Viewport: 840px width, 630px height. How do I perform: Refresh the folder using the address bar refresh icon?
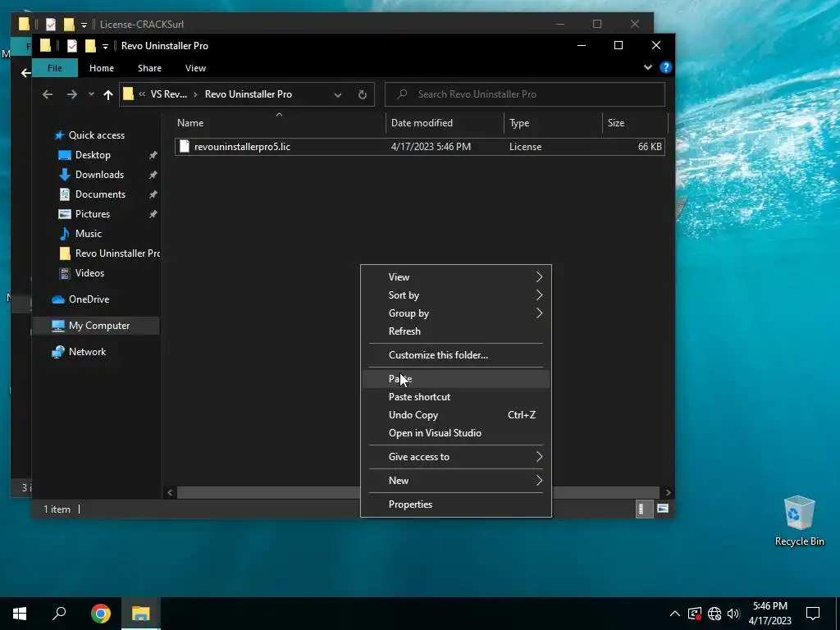pos(363,94)
